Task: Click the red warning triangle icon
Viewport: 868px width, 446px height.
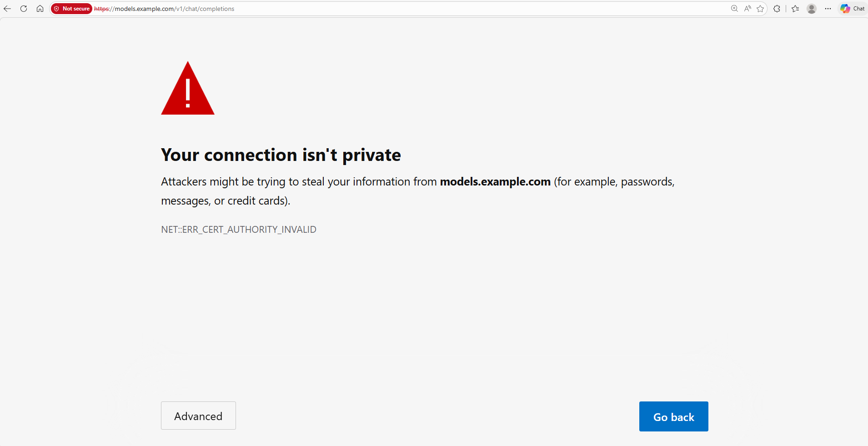Action: pyautogui.click(x=188, y=88)
